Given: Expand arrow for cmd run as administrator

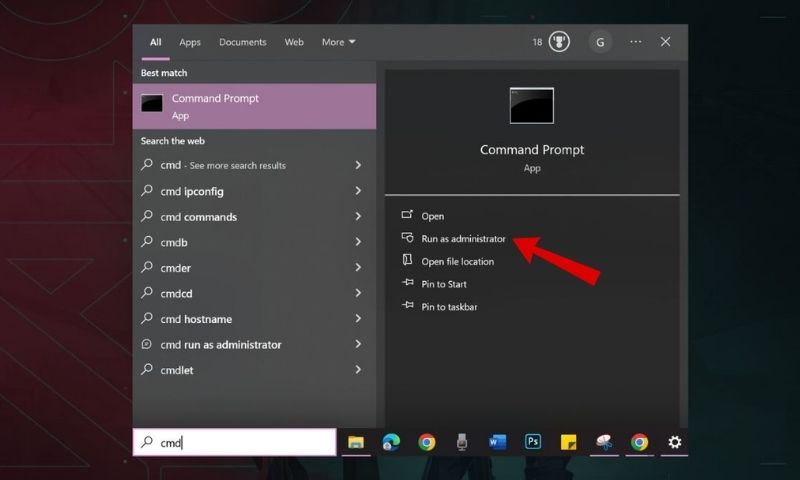Looking at the screenshot, I should (358, 344).
